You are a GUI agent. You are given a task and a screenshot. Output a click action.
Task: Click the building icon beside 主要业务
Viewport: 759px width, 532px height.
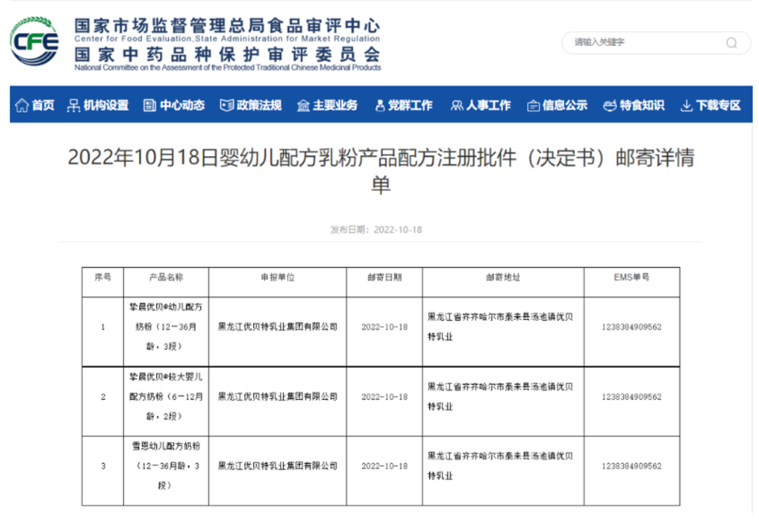coord(303,105)
